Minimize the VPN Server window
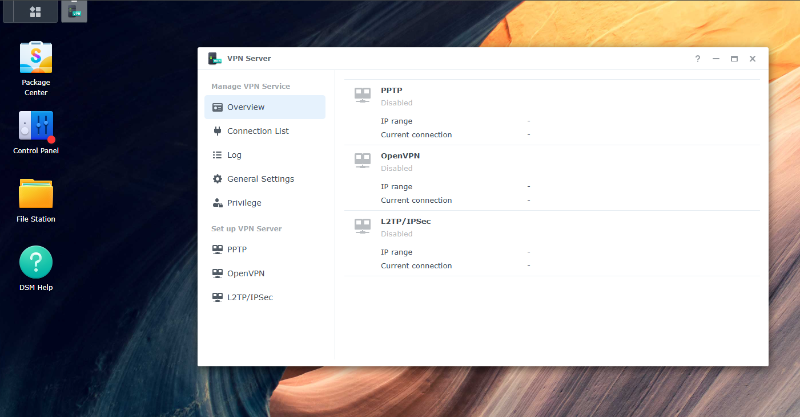The width and height of the screenshot is (800, 417). tap(716, 59)
